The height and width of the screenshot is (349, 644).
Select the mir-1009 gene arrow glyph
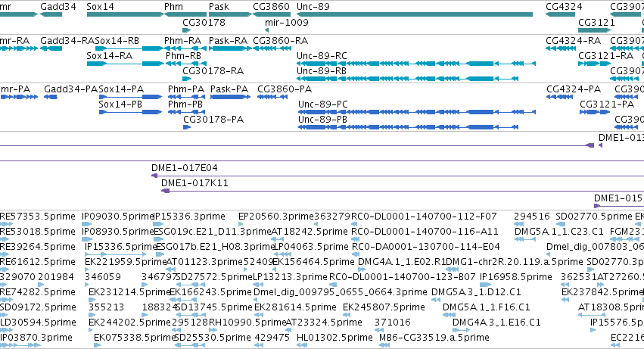pos(267,30)
